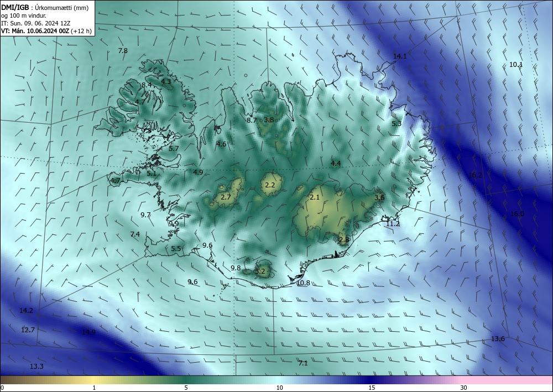Select the 2.7 precipitation value
Viewport: 553px width, 392px height.
[226, 197]
